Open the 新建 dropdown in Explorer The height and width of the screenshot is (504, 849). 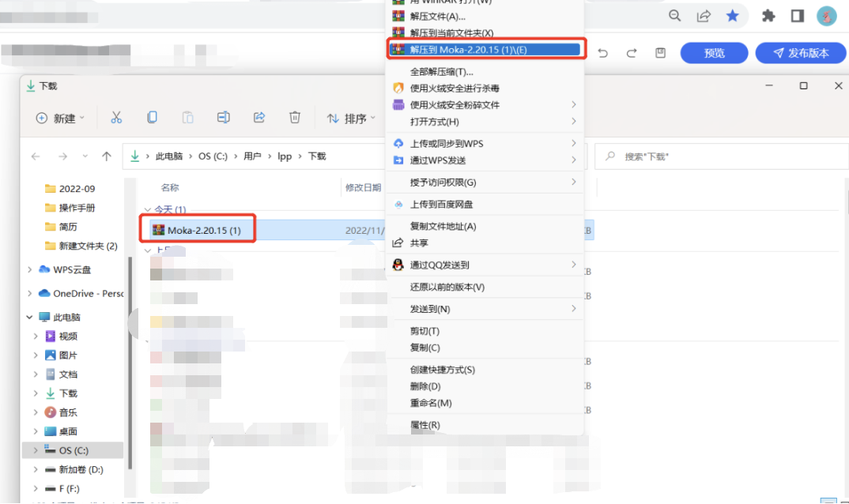point(60,118)
